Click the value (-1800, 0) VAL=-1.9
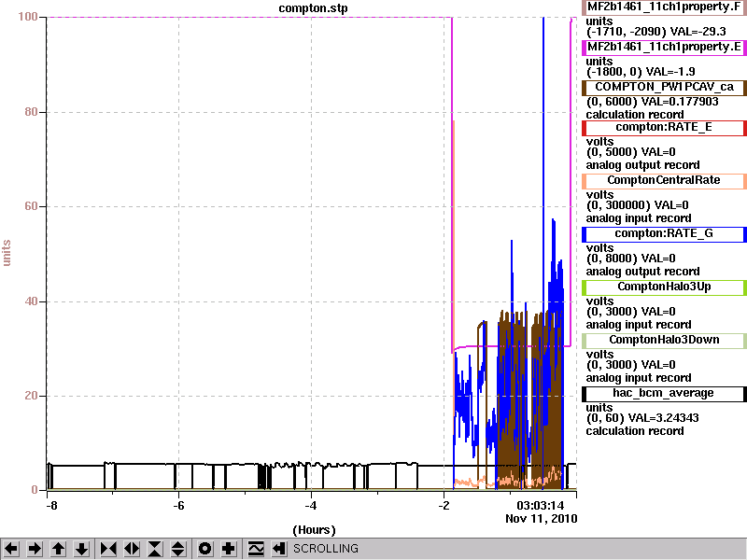Image resolution: width=747 pixels, height=560 pixels. tap(641, 72)
